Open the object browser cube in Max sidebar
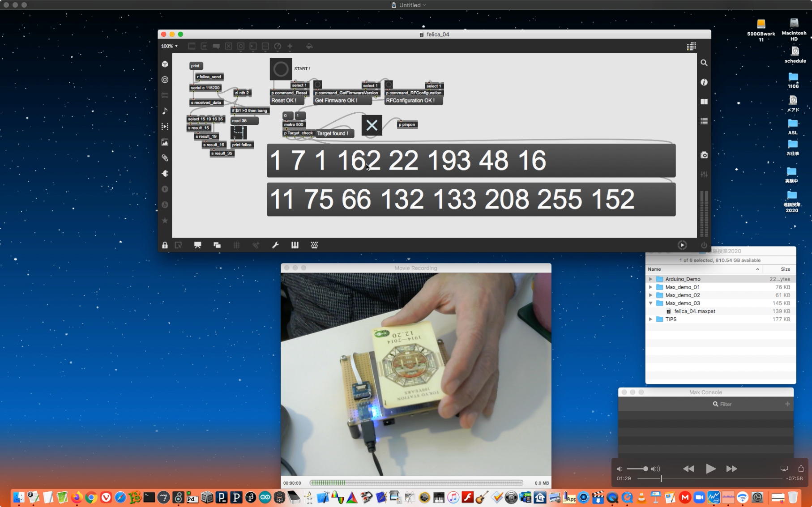 tap(165, 64)
